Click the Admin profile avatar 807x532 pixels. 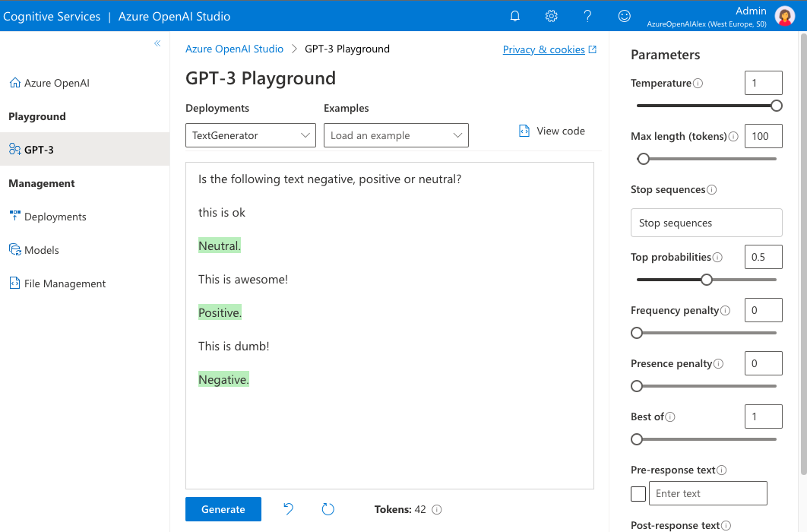point(784,16)
